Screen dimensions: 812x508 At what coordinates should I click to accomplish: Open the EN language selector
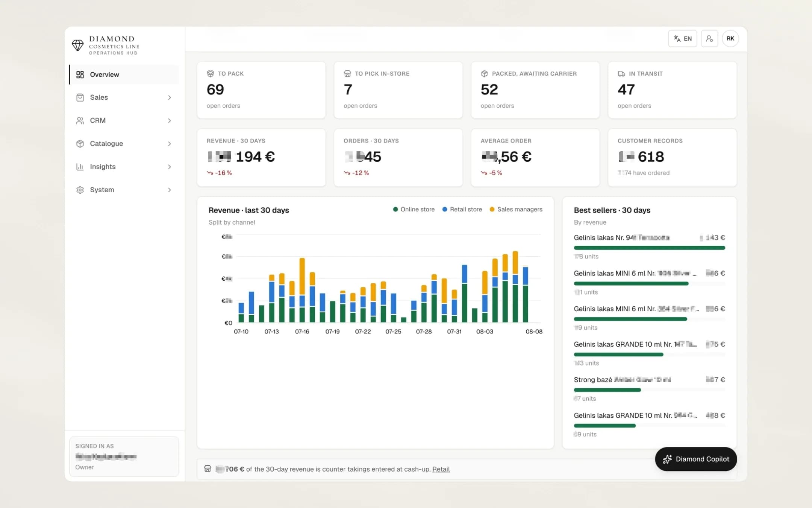682,39
